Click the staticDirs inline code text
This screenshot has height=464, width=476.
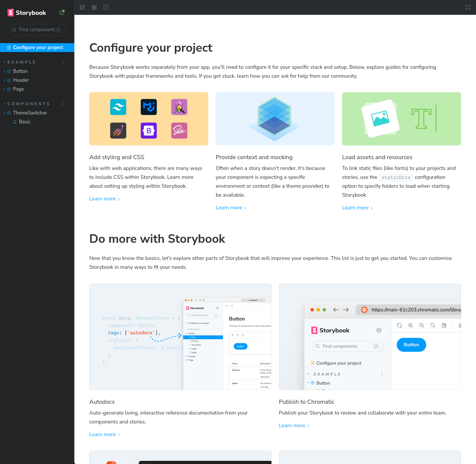[x=396, y=177]
